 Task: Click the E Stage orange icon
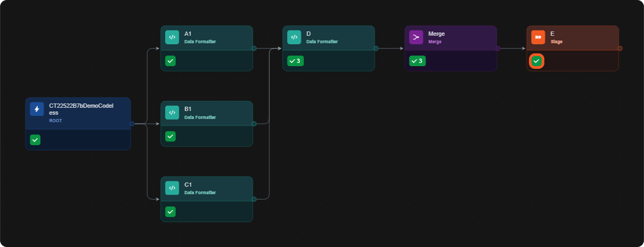pos(538,37)
